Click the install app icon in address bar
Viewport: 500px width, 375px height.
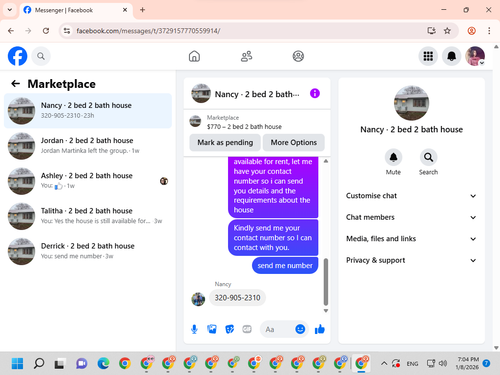coord(431,31)
